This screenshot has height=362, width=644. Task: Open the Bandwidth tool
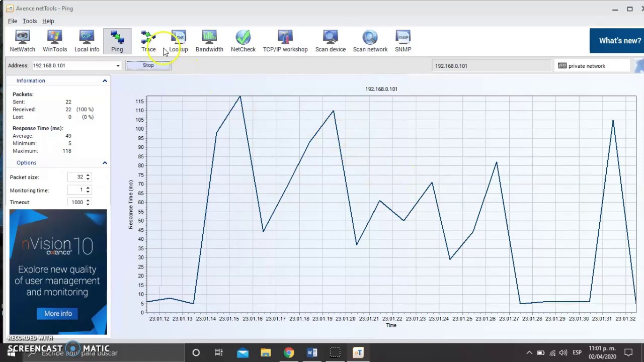(209, 41)
